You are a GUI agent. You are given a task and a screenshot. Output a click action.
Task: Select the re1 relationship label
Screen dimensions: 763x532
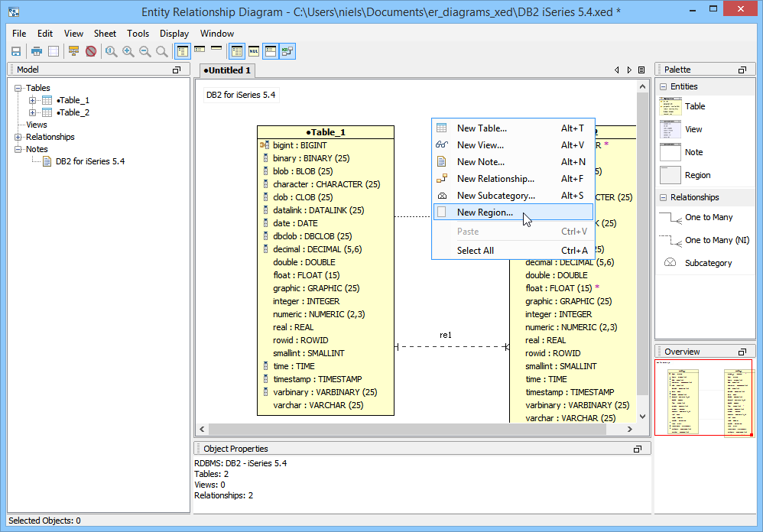[x=446, y=335]
